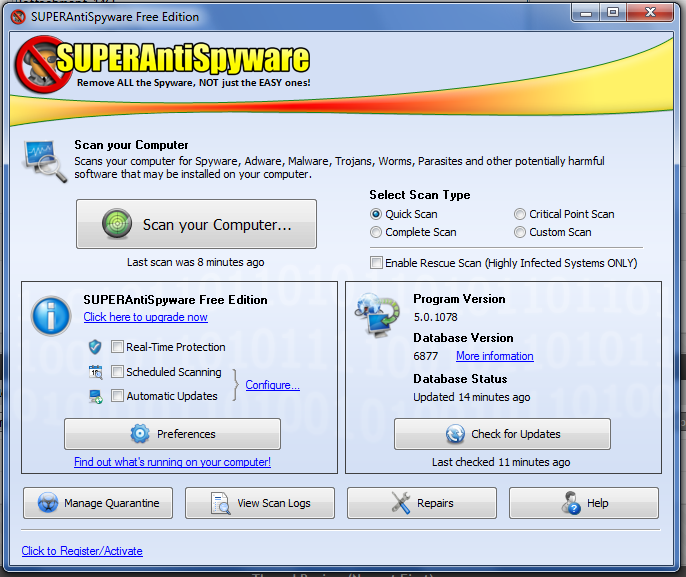
Task: Click the Select Scan Type heading
Action: [420, 195]
